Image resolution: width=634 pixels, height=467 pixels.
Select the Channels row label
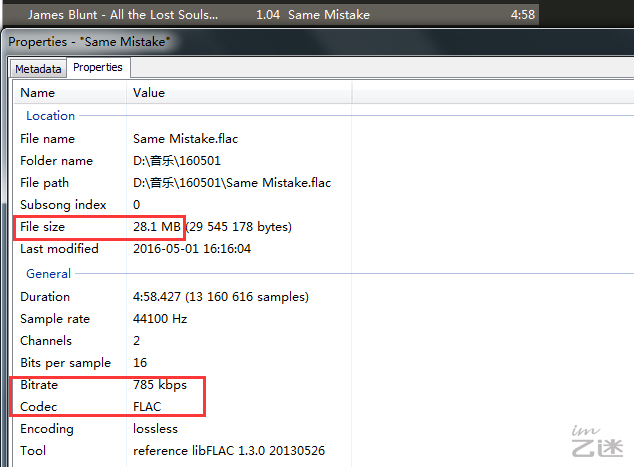tap(46, 341)
